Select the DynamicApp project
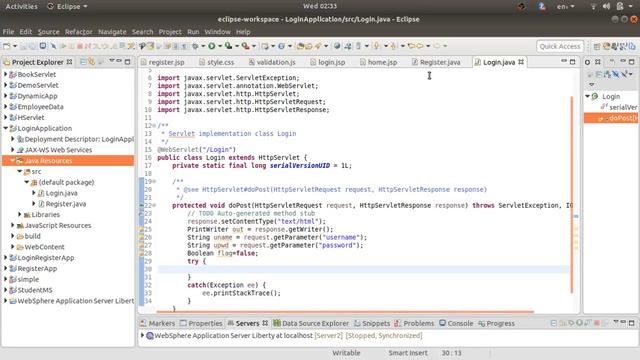 pyautogui.click(x=37, y=96)
